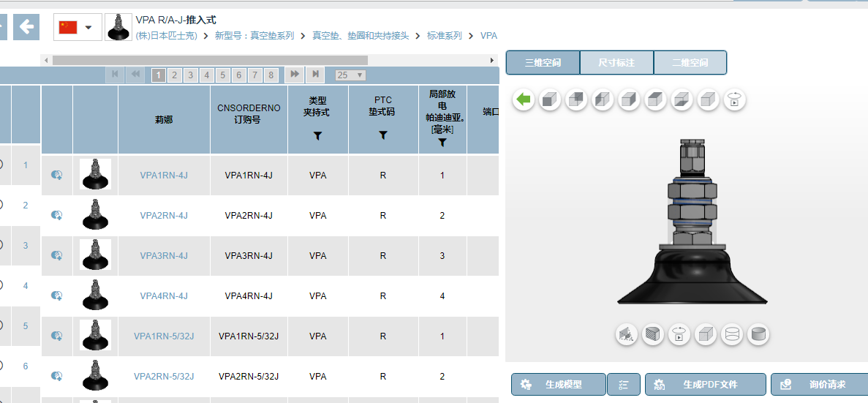Click the green back arrow in 3D viewer
The height and width of the screenshot is (403, 868).
(x=523, y=100)
